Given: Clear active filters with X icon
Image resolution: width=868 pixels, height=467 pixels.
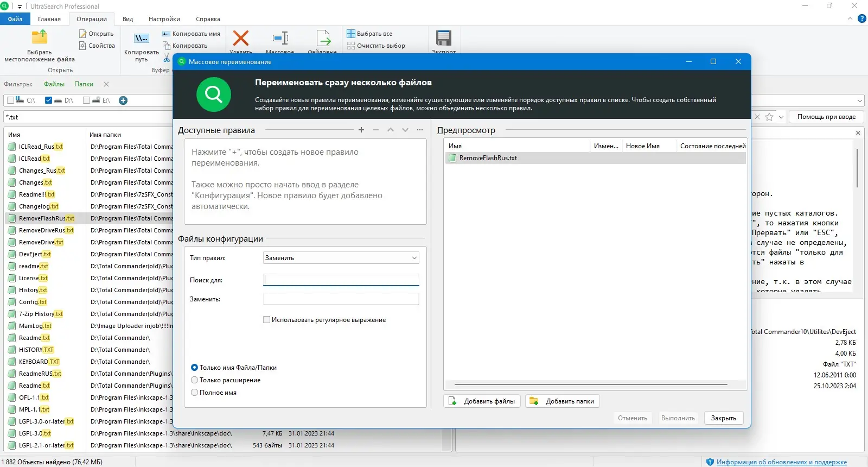Looking at the screenshot, I should pyautogui.click(x=106, y=84).
